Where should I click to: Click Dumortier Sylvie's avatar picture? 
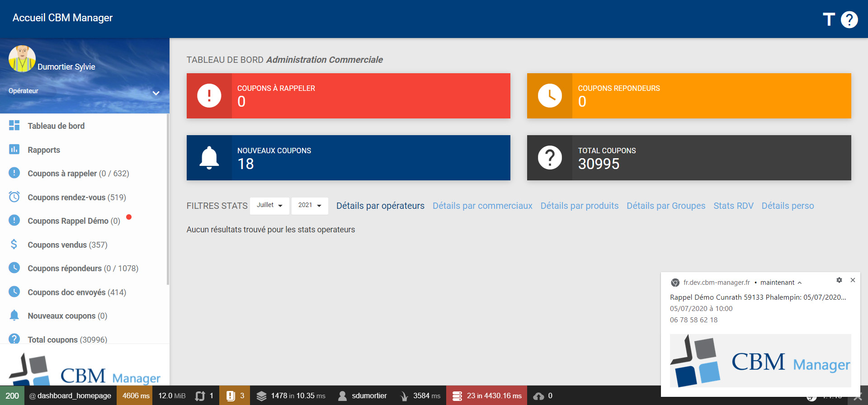coord(22,59)
